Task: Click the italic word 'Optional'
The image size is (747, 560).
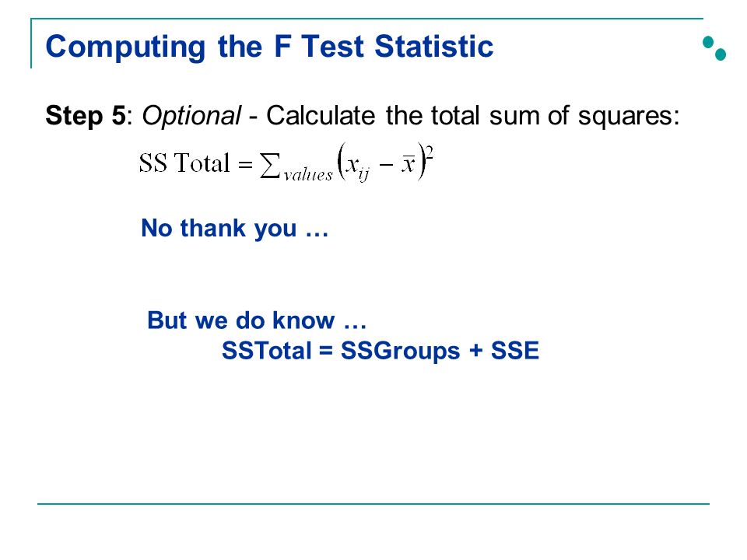Action: 191,116
